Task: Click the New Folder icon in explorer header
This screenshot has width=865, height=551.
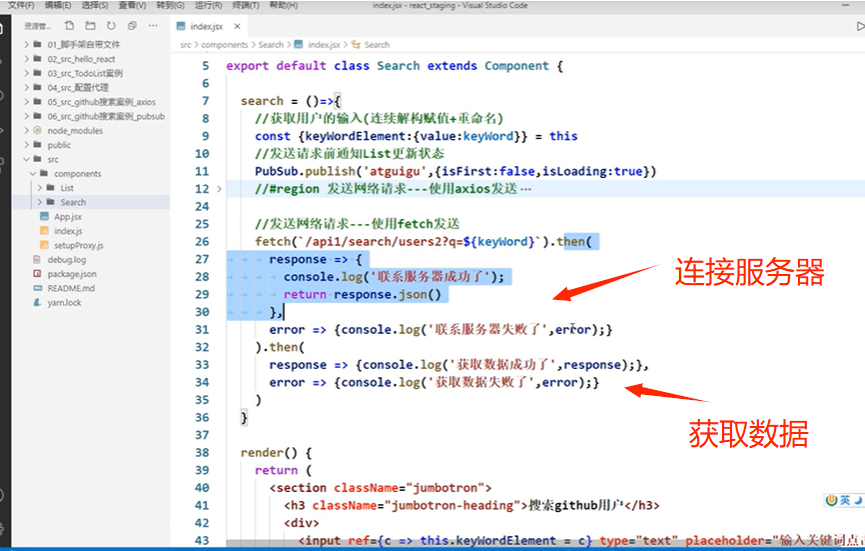Action: 90,25
